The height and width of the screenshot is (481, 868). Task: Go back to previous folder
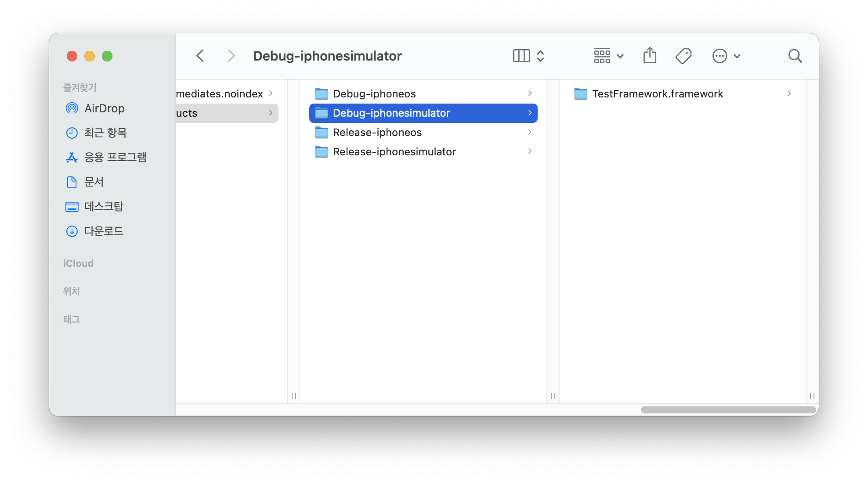[200, 56]
